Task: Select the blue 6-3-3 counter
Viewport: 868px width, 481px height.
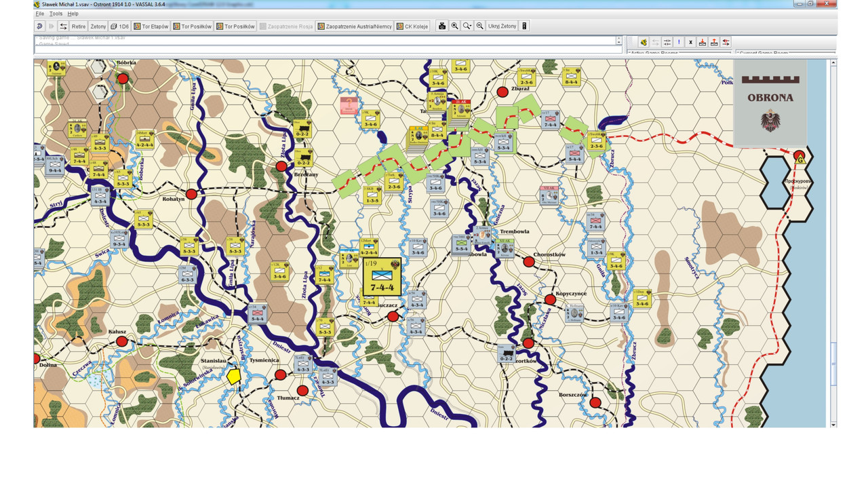Action: click(188, 273)
